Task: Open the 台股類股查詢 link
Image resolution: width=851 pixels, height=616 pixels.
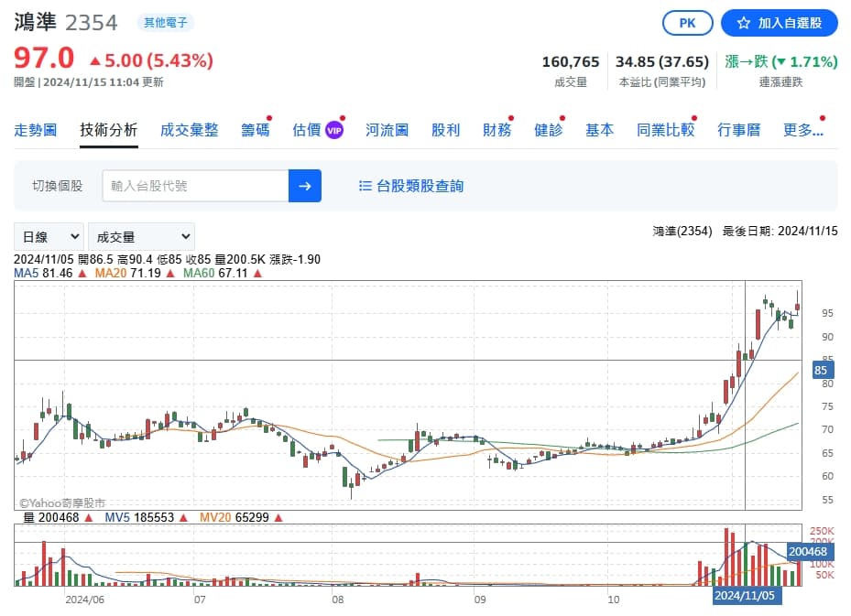Action: 420,186
